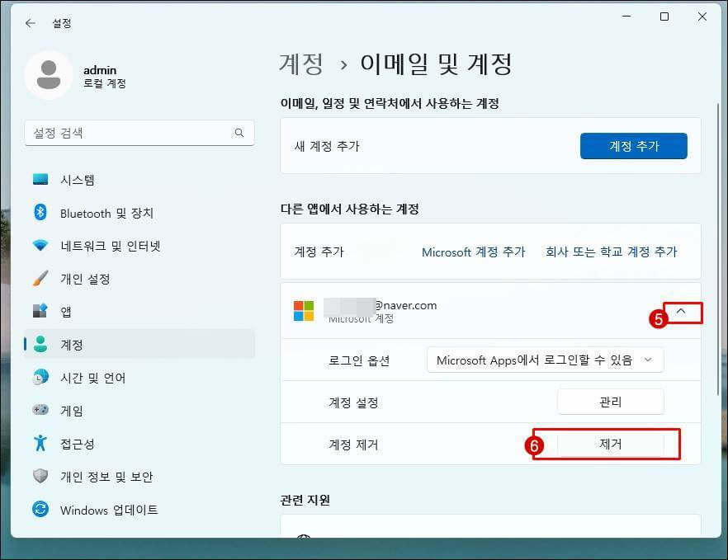Close the Settings window
Viewport: 728px width, 560px height.
point(702,16)
